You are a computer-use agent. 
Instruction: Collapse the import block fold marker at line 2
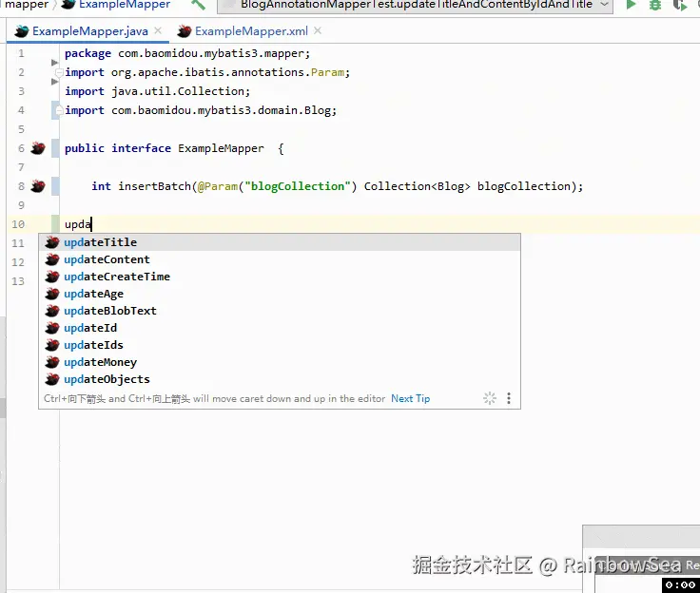coord(58,72)
